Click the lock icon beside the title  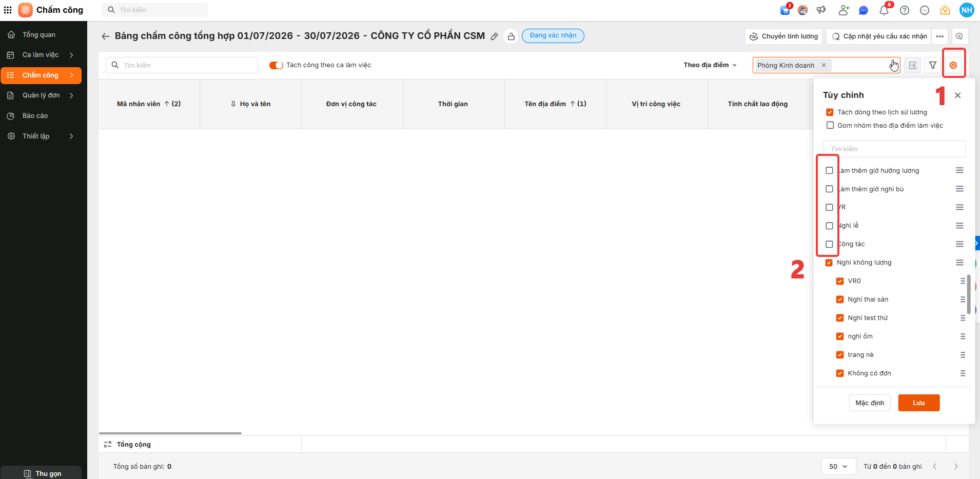coord(511,36)
